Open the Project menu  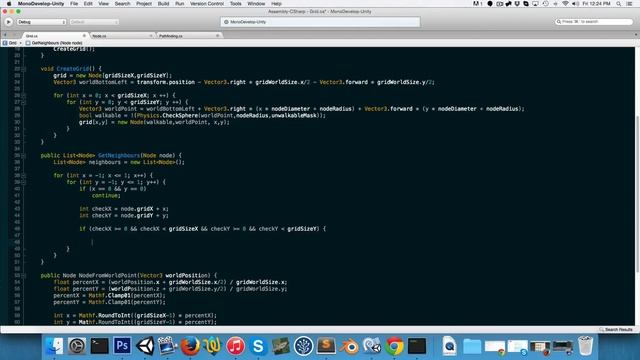[x=144, y=4]
